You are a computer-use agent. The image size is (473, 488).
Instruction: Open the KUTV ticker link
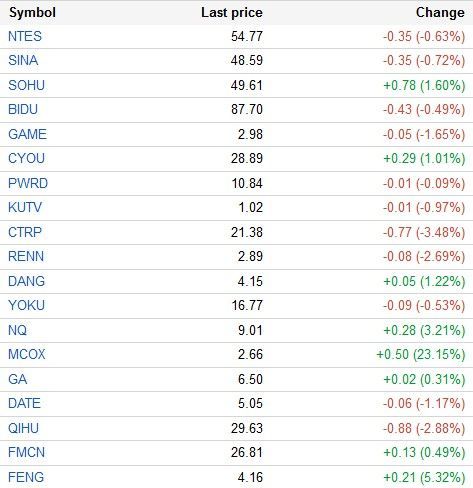click(25, 207)
